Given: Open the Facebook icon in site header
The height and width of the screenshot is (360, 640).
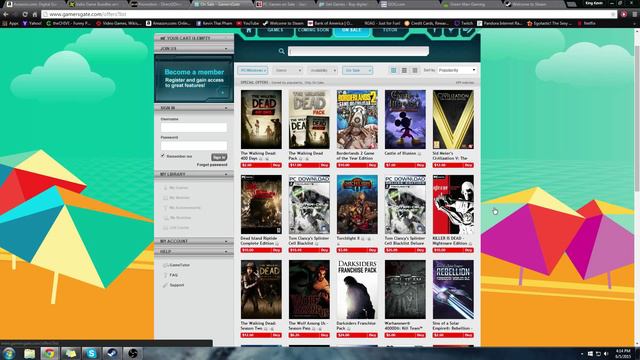Looking at the screenshot, I should [x=434, y=31].
